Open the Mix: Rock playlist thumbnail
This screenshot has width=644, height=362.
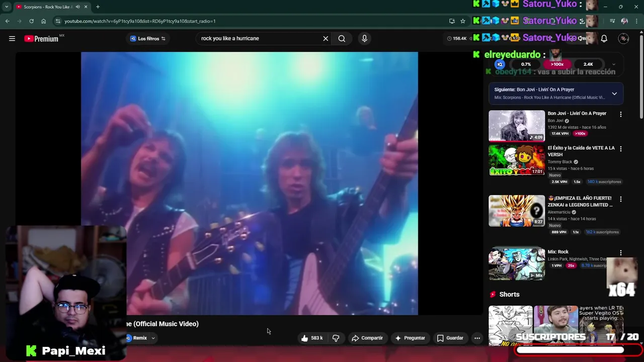tap(517, 264)
